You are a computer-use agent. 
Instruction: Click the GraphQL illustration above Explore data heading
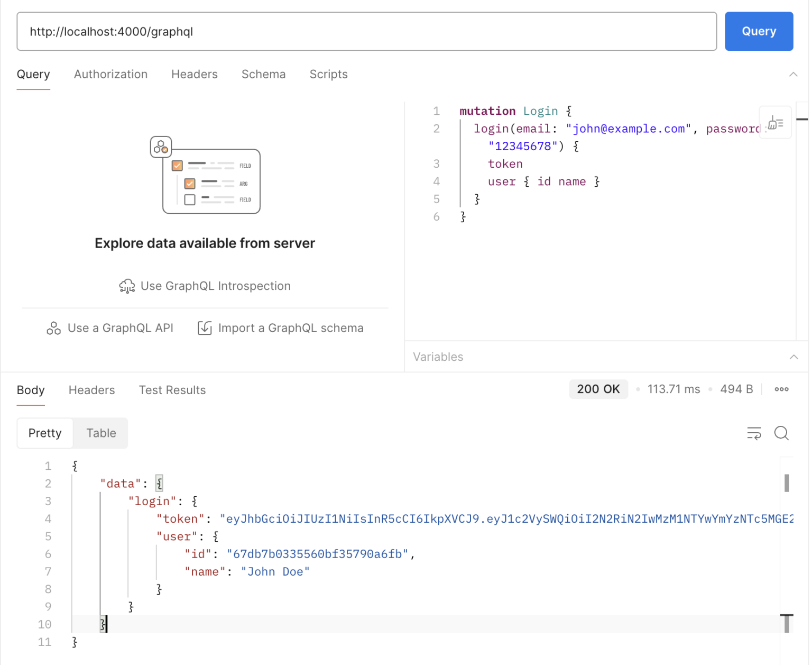(x=205, y=175)
